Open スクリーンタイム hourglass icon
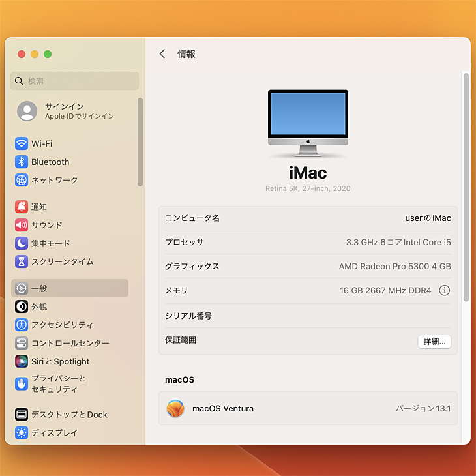 point(22,261)
